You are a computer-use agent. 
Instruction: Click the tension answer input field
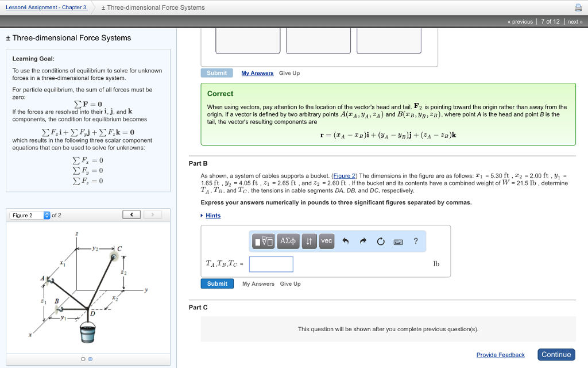tap(271, 263)
